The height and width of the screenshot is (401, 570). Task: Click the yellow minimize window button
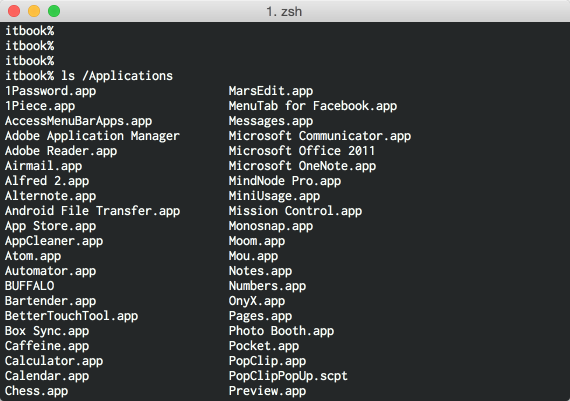tap(34, 11)
